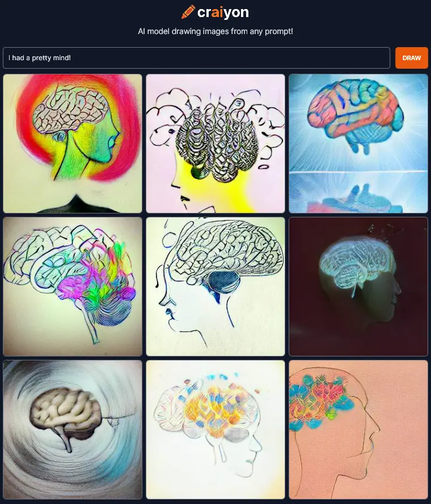The image size is (431, 504).
Task: Open the glowing brain on dark maroon background
Action: 358,287
